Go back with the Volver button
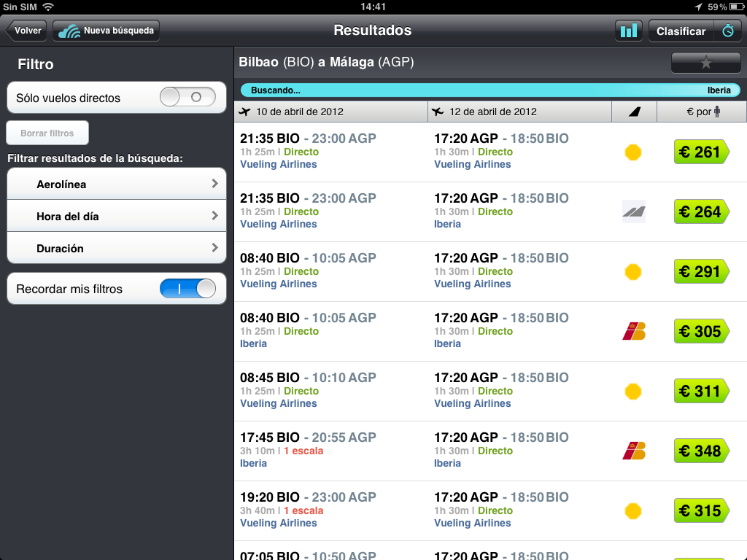The height and width of the screenshot is (560, 747). (x=26, y=31)
